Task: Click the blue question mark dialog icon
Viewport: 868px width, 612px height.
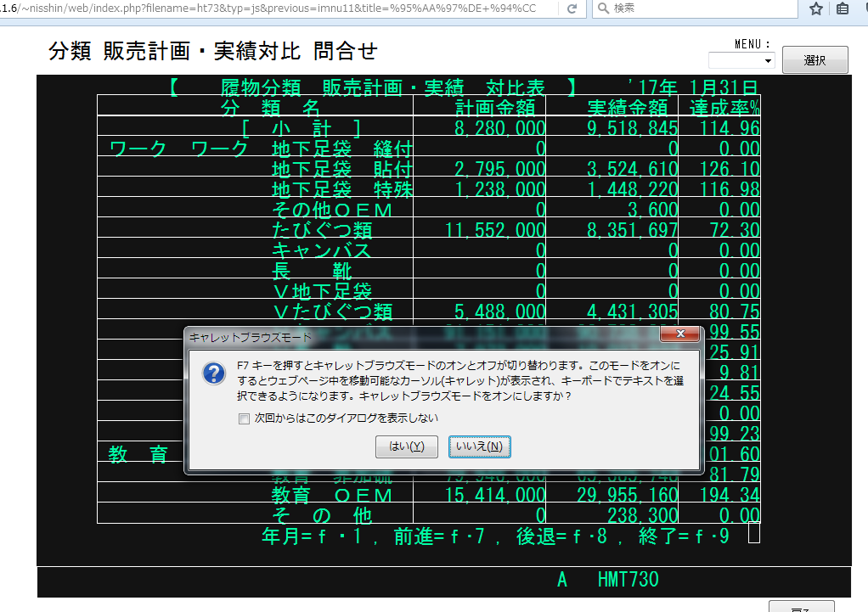Action: click(213, 374)
